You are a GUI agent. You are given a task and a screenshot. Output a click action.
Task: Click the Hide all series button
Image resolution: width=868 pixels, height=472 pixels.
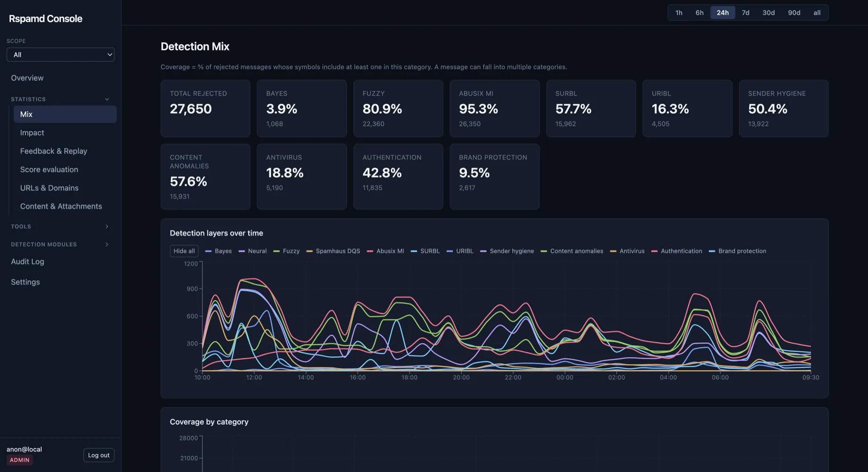pos(184,251)
